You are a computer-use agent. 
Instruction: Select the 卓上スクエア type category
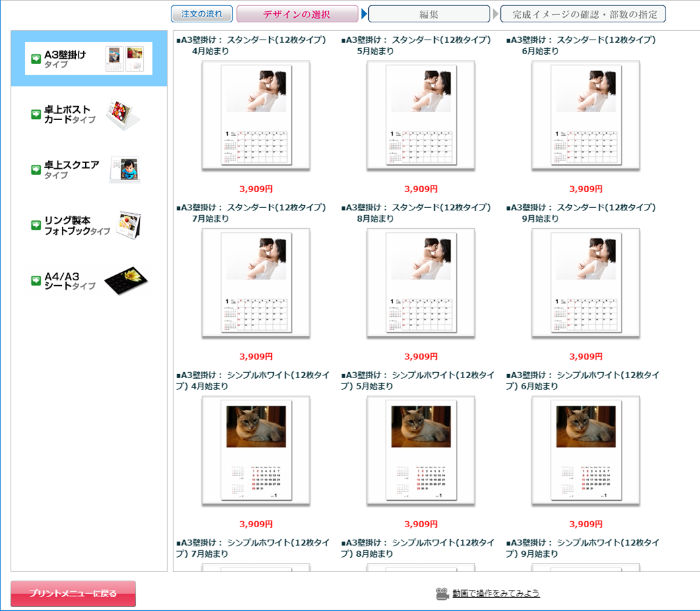[71, 170]
